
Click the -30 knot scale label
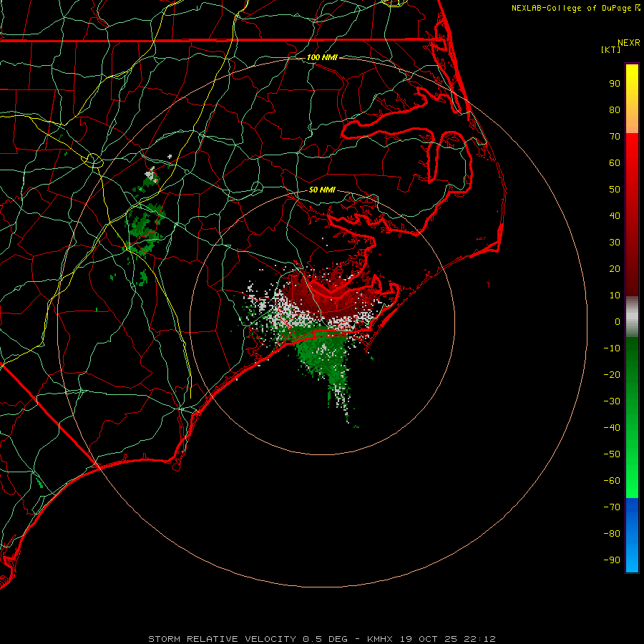tap(612, 401)
